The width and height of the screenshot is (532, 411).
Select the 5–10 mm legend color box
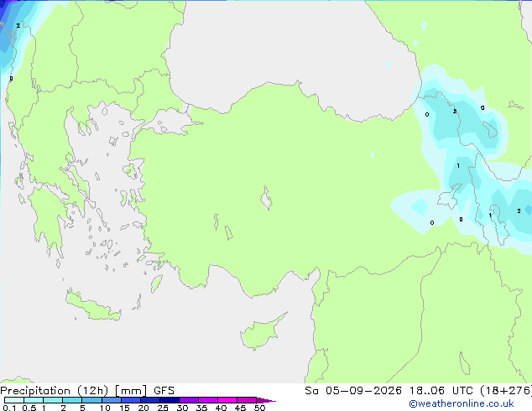[x=91, y=400]
